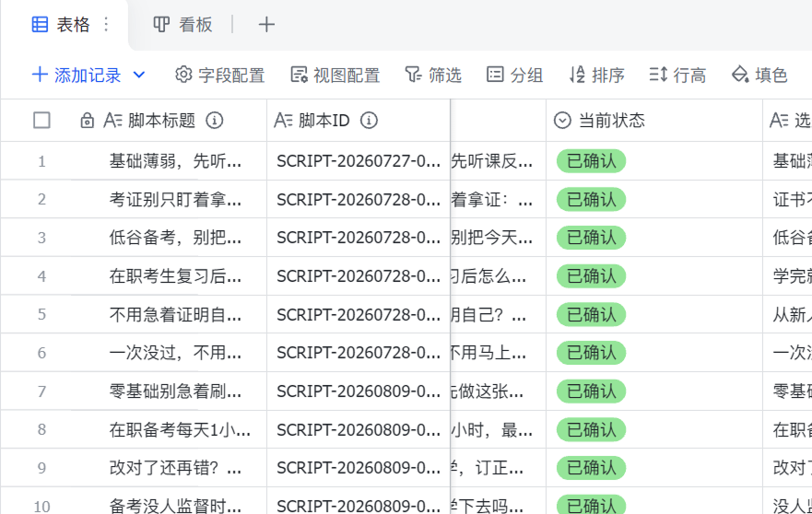Open 表格 tab more options dots
Viewport: 812px width, 514px height.
106,24
